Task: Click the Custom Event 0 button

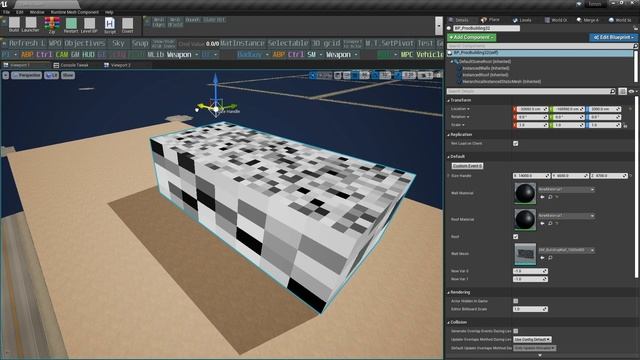Action: [467, 166]
